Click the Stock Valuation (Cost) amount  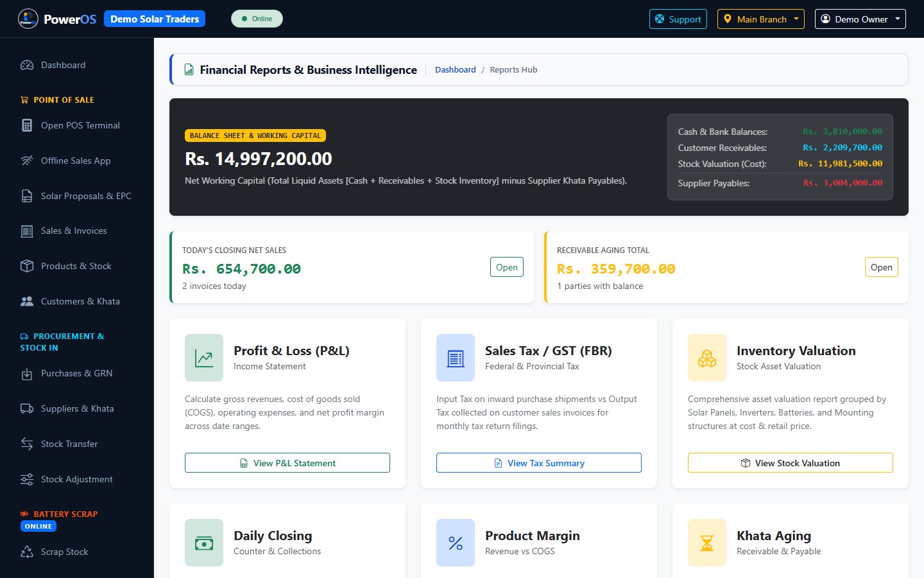click(x=841, y=164)
